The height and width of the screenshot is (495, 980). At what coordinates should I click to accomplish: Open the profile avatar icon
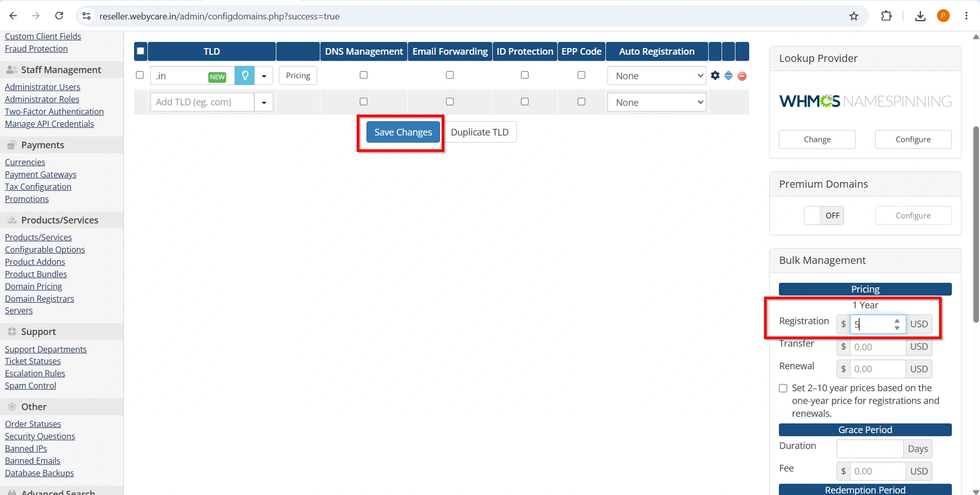click(x=943, y=16)
